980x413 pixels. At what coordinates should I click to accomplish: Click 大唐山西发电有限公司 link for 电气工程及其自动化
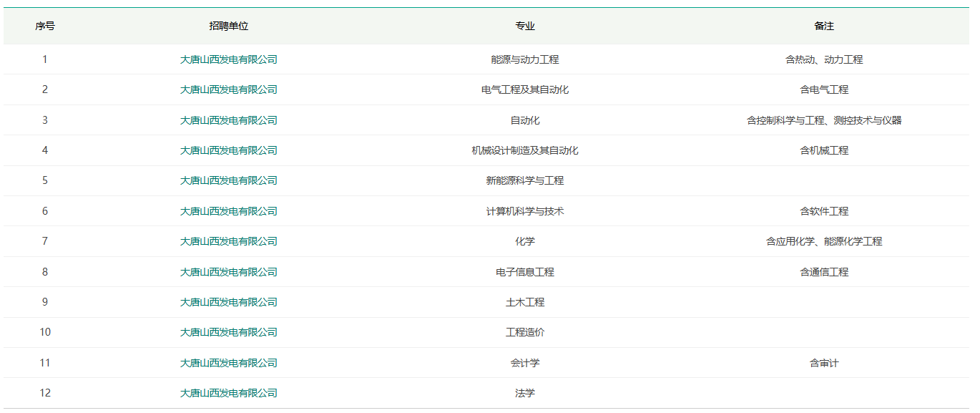(x=228, y=89)
